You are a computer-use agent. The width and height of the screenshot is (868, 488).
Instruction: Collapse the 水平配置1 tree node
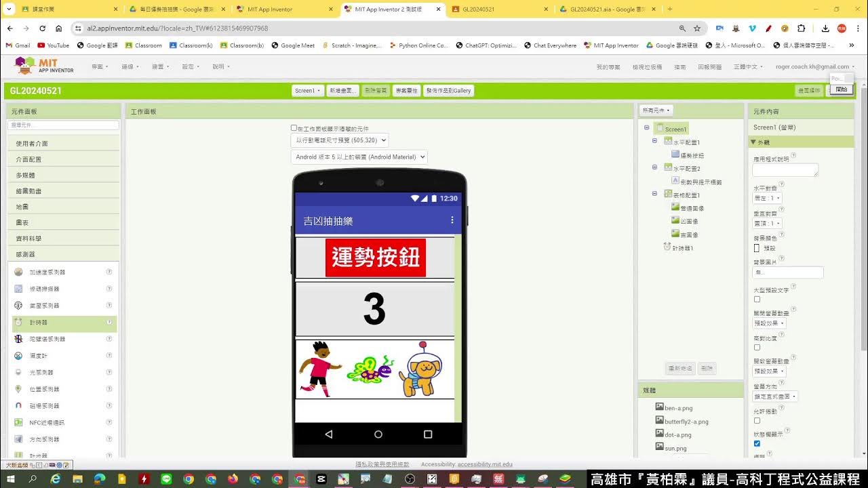pos(655,141)
